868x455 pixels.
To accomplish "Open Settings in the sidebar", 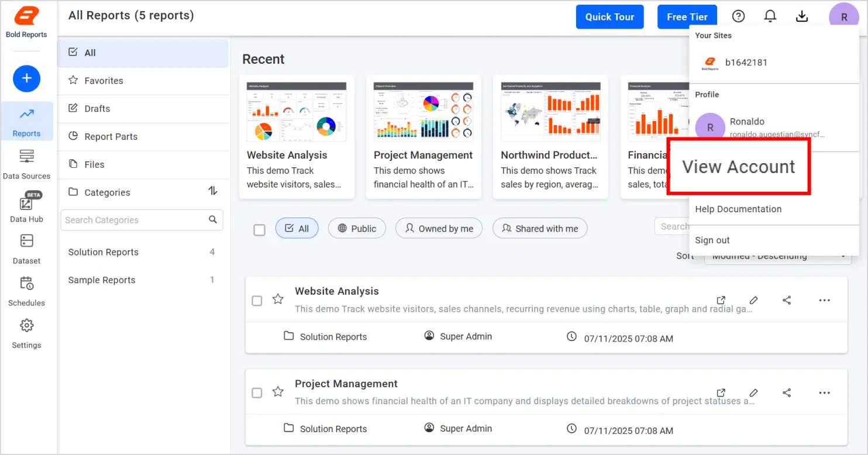I will click(x=26, y=334).
